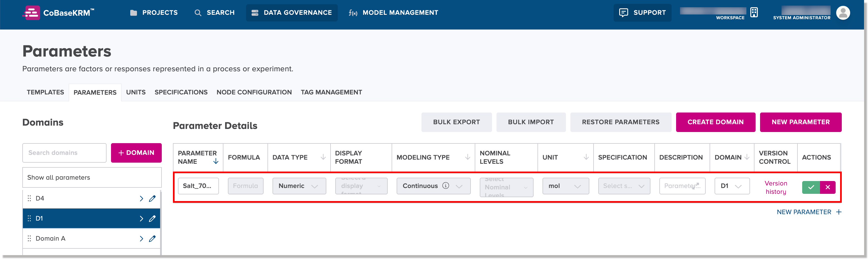Viewport: 868px width, 259px height.
Task: Click the green checkmark to save parameter
Action: click(811, 187)
